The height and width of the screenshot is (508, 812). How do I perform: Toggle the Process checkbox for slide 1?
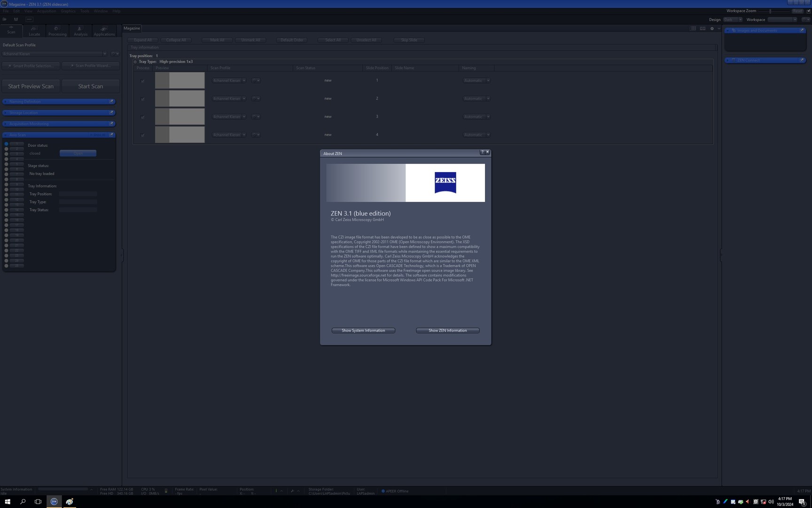pos(143,81)
